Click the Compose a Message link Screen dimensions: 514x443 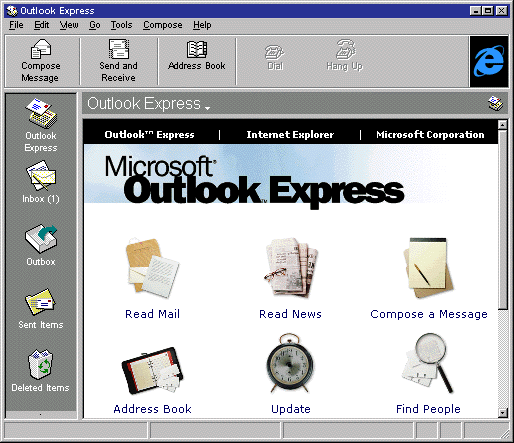click(429, 314)
